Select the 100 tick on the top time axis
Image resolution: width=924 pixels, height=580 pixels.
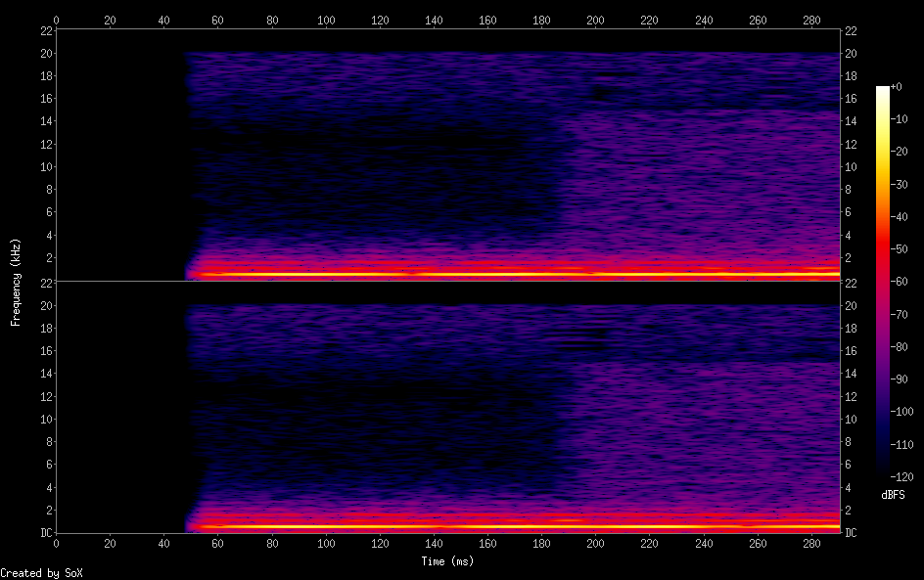point(326,20)
